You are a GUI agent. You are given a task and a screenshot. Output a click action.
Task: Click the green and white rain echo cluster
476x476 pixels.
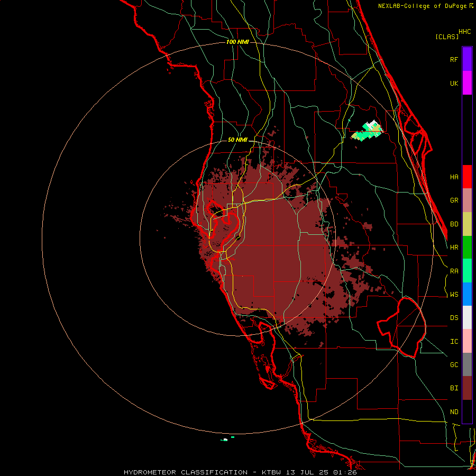tap(368, 131)
